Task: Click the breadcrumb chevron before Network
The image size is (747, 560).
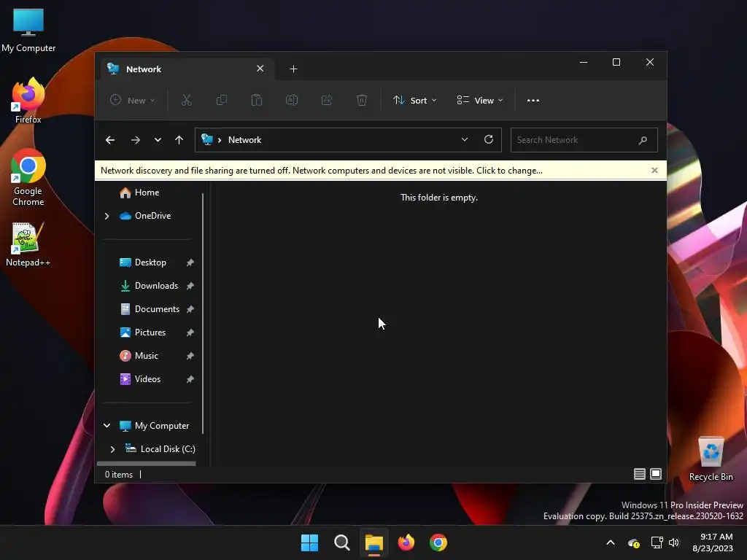Action: pyautogui.click(x=220, y=140)
